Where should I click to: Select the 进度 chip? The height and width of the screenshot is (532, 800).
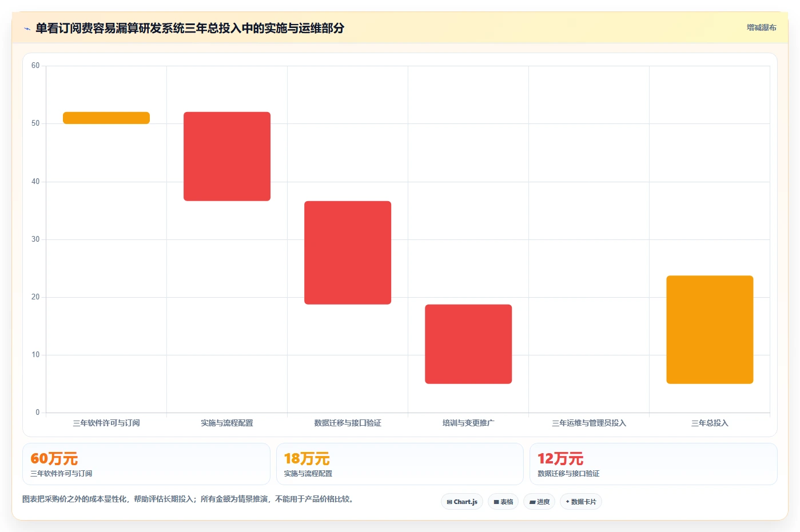pos(539,502)
